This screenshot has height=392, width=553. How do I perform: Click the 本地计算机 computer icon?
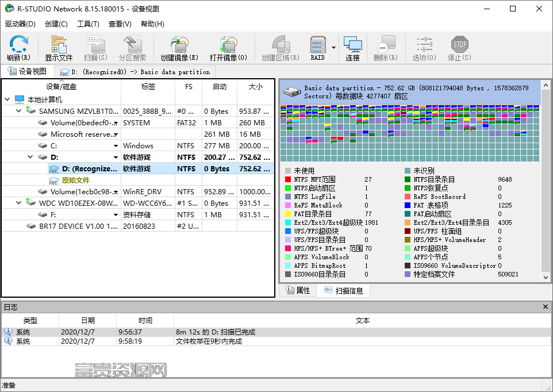click(20, 99)
